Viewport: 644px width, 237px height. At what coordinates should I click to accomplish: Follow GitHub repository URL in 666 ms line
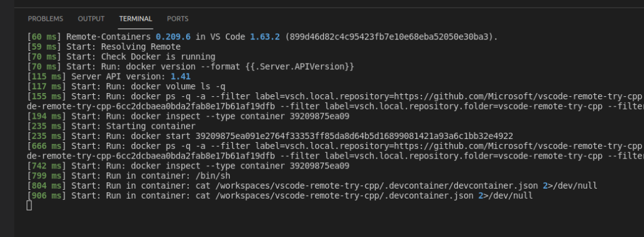[518, 146]
